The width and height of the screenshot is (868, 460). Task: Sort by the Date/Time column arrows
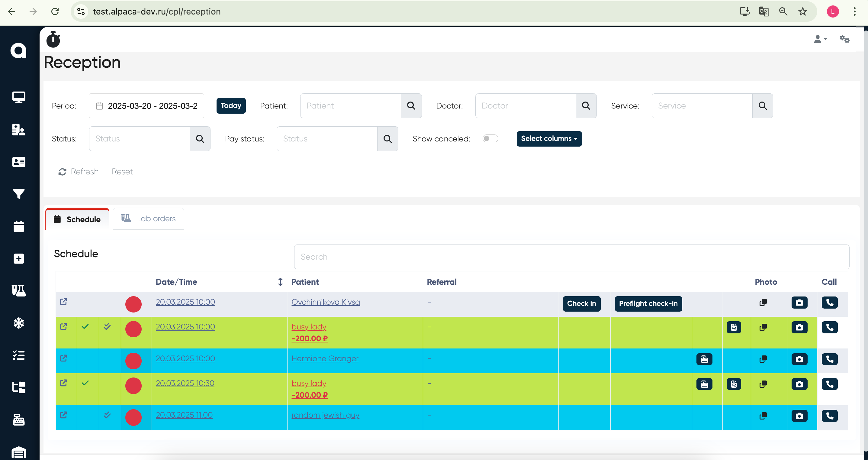(x=280, y=282)
